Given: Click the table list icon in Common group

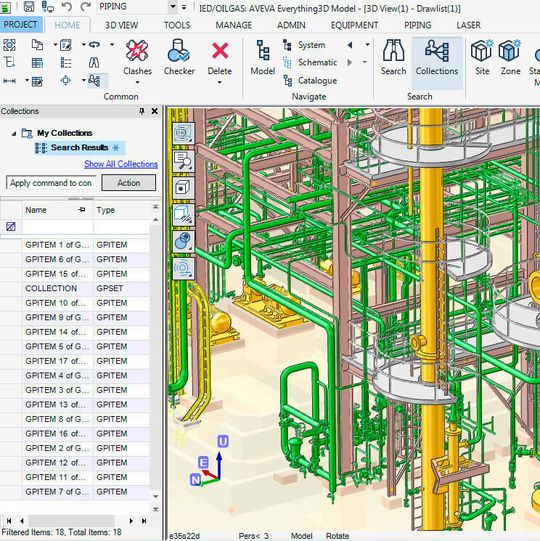Looking at the screenshot, I should [x=37, y=63].
